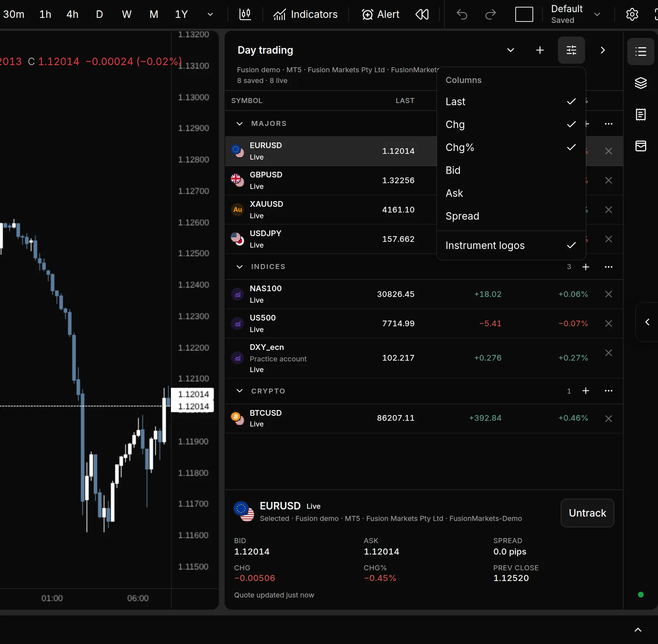
Task: Remove BTCUSD from the watchlist
Action: pyautogui.click(x=608, y=419)
